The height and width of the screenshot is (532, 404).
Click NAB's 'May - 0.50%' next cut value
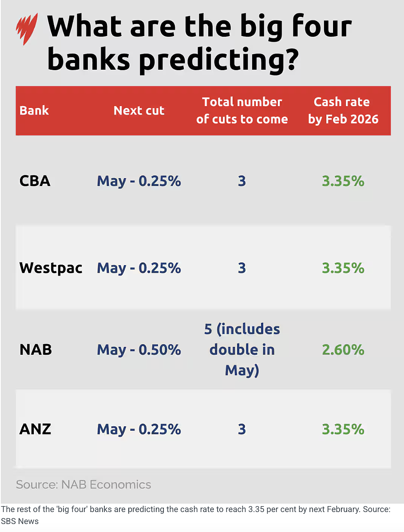139,350
